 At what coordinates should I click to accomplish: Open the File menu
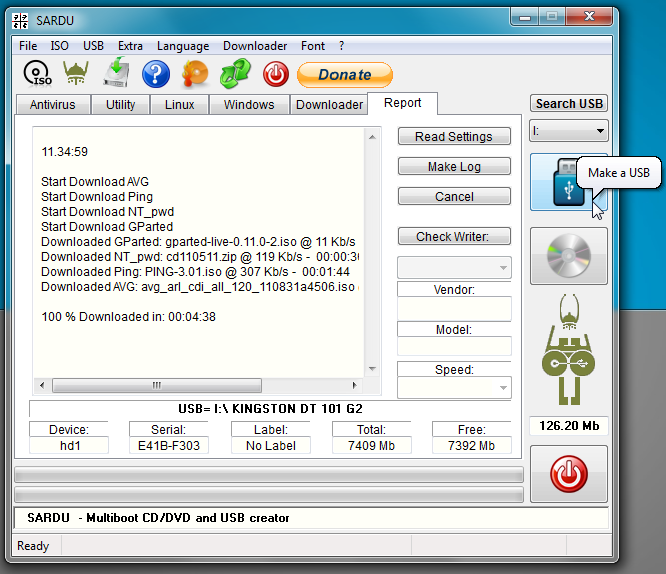28,46
